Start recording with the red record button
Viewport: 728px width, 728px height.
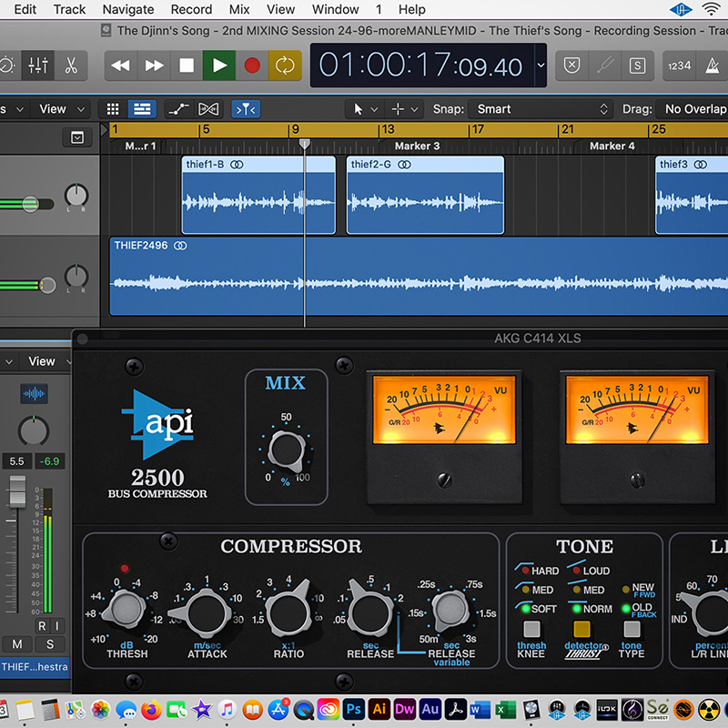252,66
